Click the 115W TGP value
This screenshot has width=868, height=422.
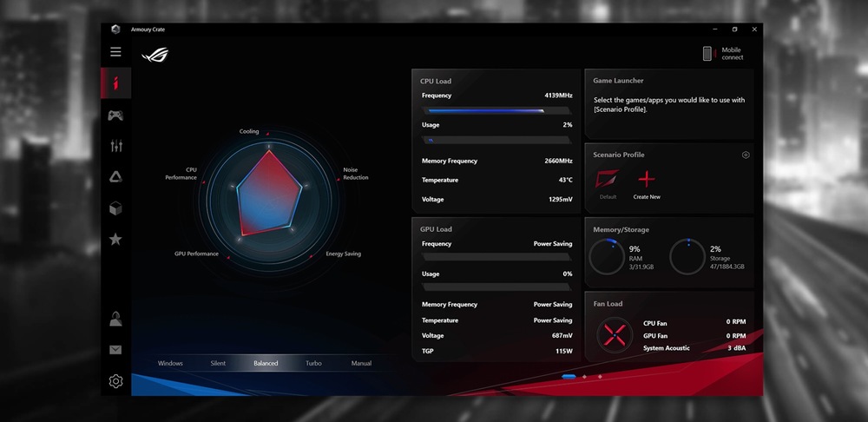point(564,351)
